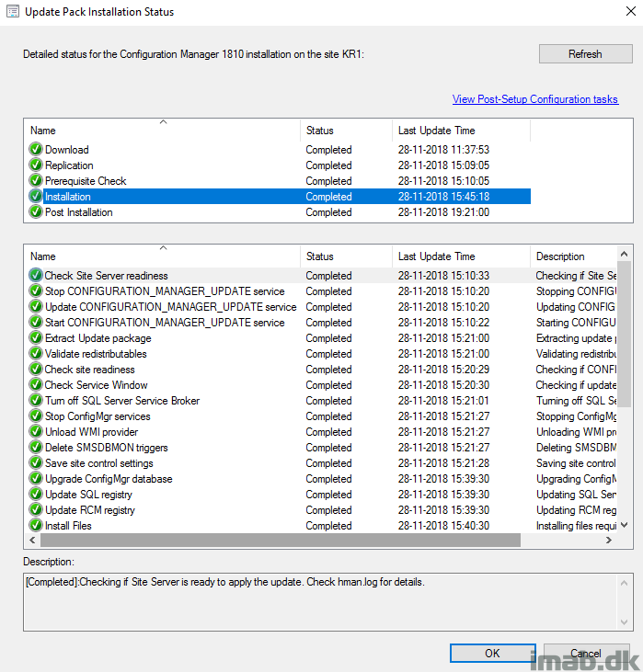Screen dimensions: 643x672
Task: Sort top list by Last Update Time header
Action: pos(461,131)
